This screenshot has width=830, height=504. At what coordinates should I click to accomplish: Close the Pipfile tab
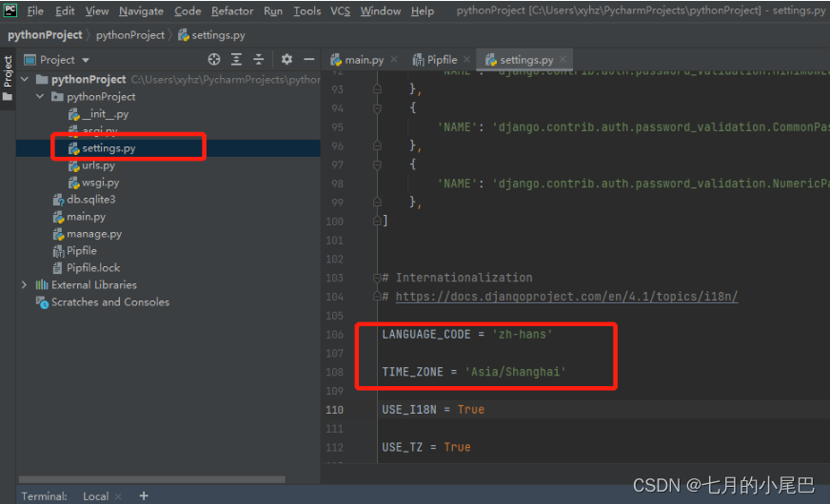pos(466,60)
